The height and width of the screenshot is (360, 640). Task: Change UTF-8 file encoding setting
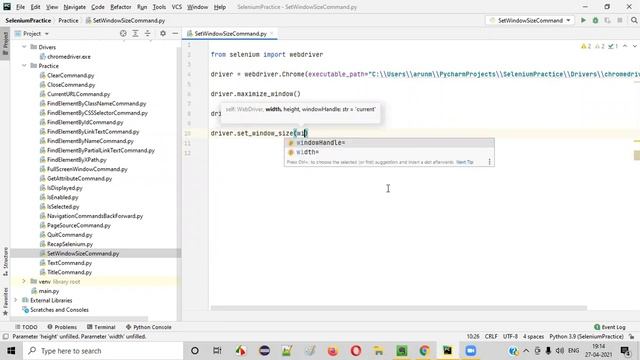510,336
